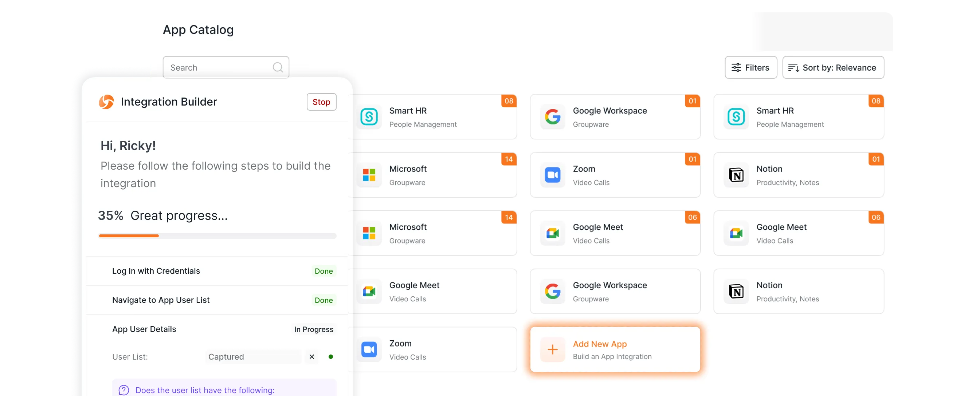This screenshot has width=980, height=396.
Task: Expand the App User Details step
Action: coord(144,329)
